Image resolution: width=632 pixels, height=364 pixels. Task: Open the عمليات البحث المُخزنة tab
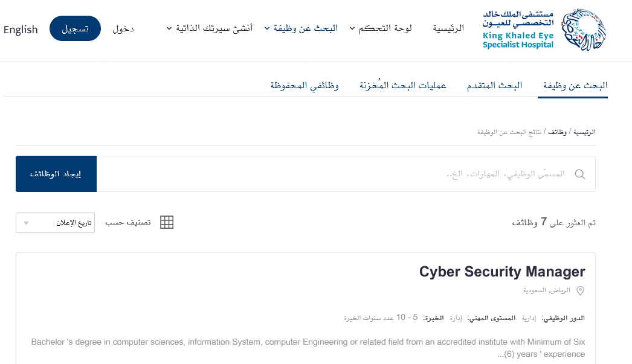[403, 86]
